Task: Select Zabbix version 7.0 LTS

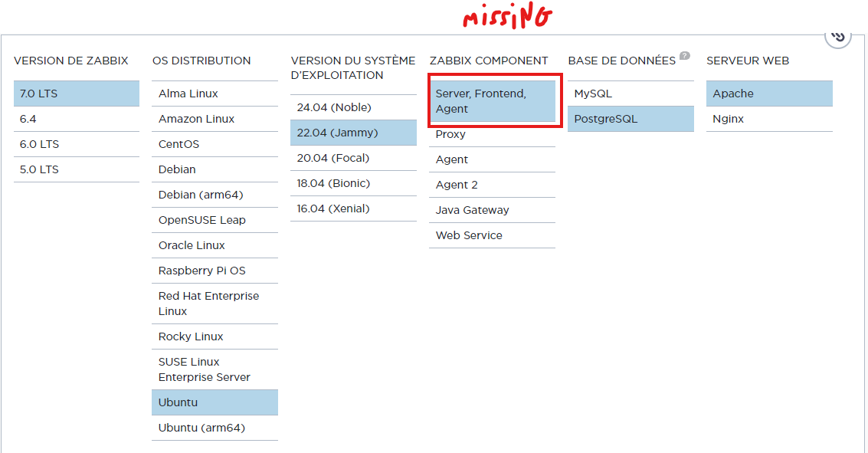Action: (x=76, y=94)
